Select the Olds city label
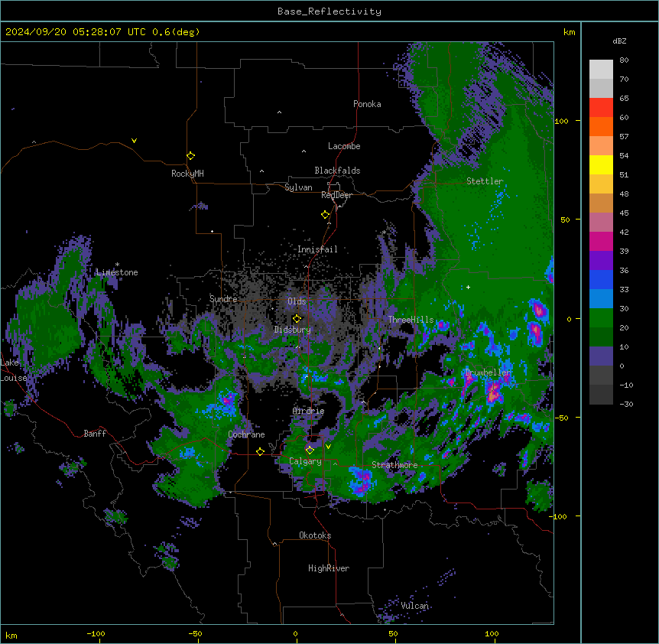 [x=297, y=301]
